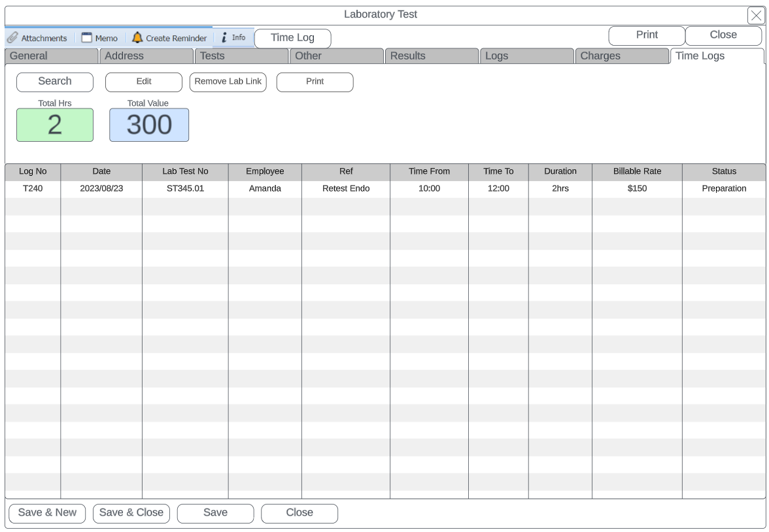769x532 pixels.
Task: Open the Tests tab
Action: coord(241,56)
